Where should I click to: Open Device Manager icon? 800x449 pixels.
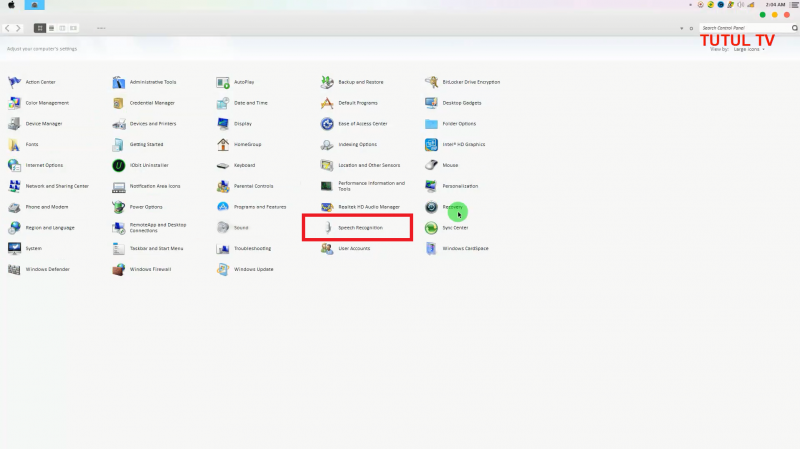pyautogui.click(x=14, y=123)
